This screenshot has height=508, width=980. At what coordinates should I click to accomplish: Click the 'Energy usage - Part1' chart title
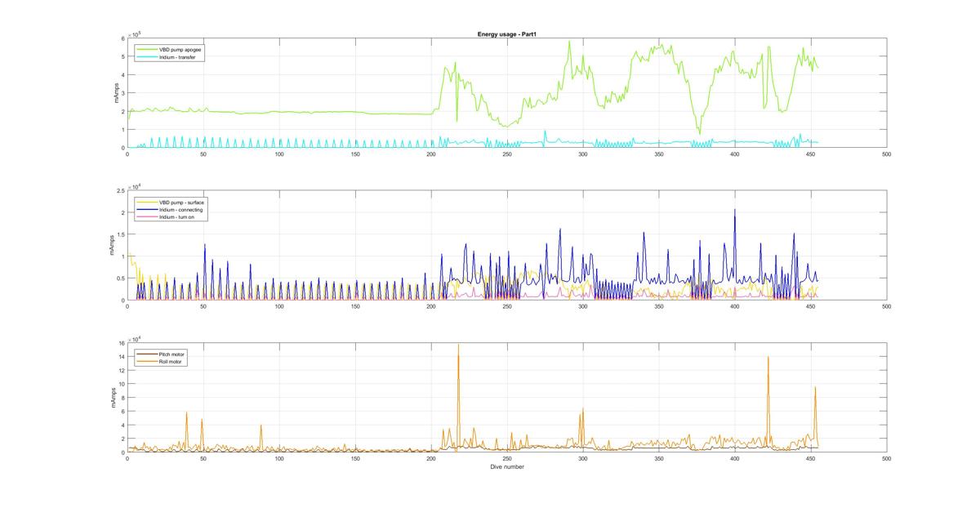(x=506, y=33)
